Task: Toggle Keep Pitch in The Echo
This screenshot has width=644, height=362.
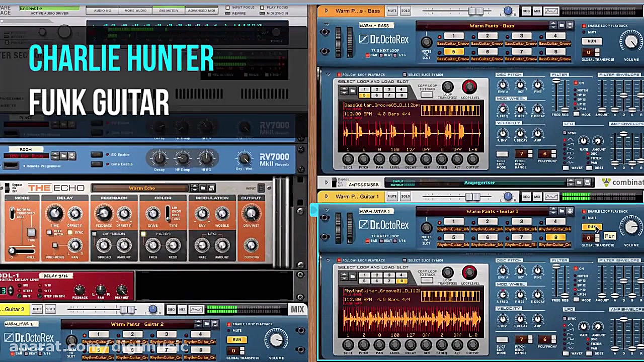Action: click(49, 233)
